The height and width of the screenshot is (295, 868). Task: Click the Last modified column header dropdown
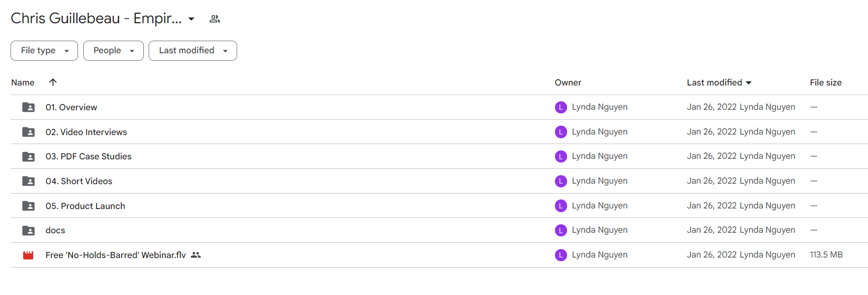pyautogui.click(x=719, y=82)
